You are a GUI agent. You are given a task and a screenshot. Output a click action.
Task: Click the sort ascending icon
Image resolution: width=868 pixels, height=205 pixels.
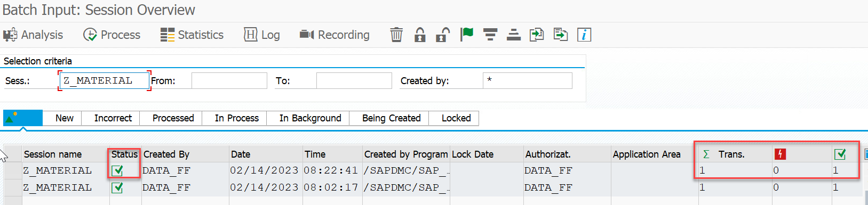[x=514, y=35]
